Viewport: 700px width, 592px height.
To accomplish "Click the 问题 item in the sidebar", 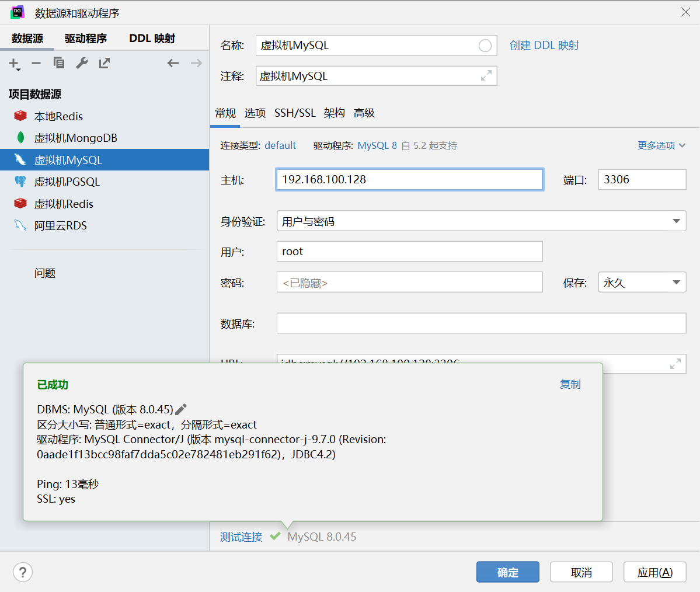I will [44, 273].
